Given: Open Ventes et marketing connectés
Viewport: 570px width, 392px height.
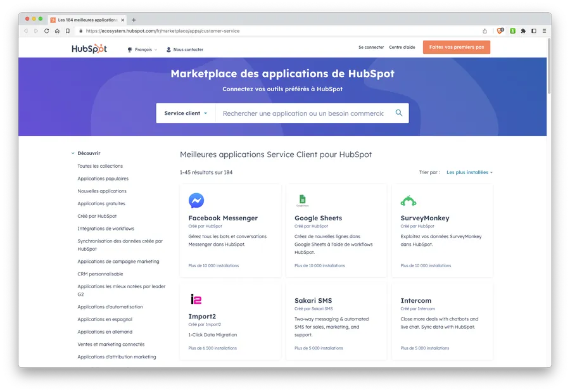Looking at the screenshot, I should (111, 345).
